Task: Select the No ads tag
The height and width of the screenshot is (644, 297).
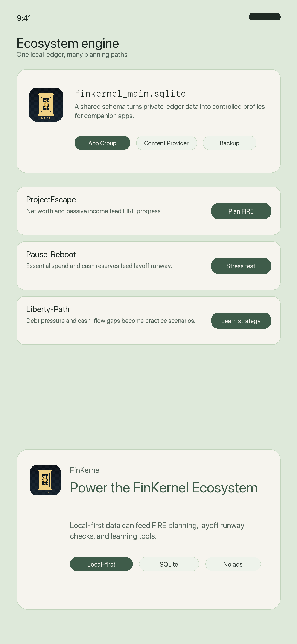Action: pyautogui.click(x=233, y=564)
